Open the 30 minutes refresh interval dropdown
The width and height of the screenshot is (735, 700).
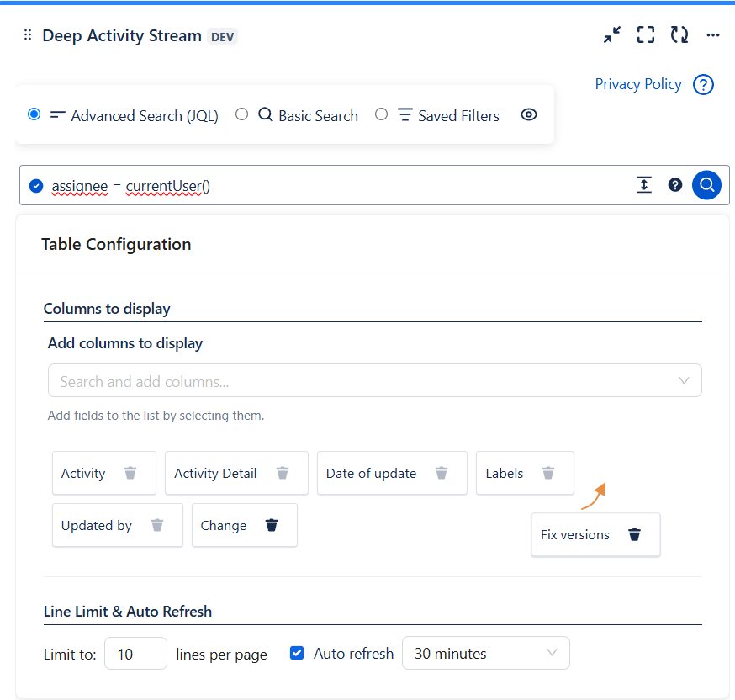(485, 653)
